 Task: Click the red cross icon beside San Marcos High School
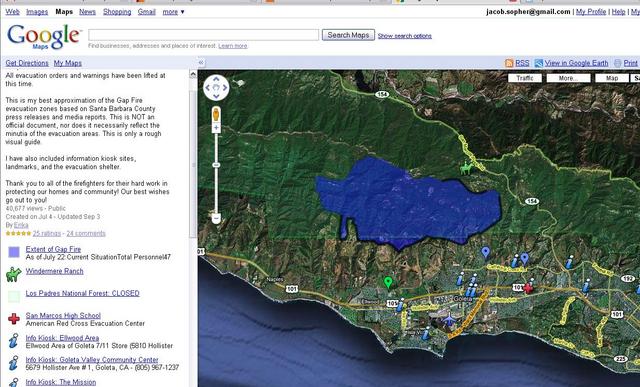(14, 318)
